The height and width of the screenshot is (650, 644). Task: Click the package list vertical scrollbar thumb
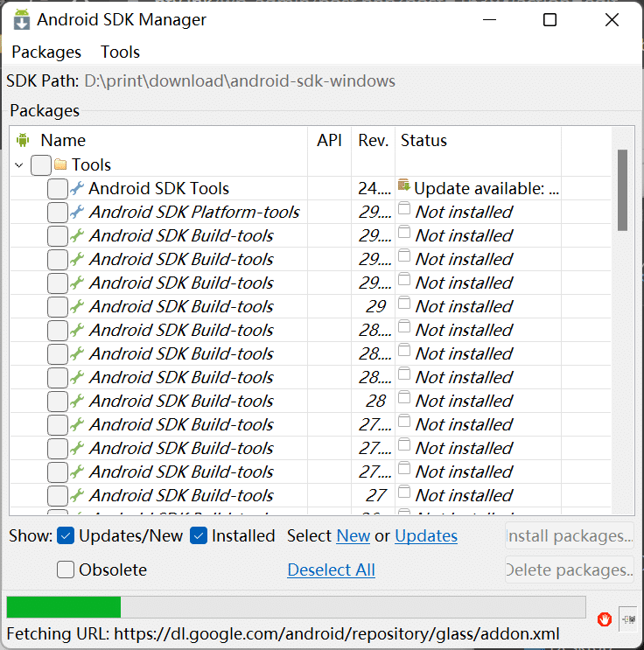(622, 190)
